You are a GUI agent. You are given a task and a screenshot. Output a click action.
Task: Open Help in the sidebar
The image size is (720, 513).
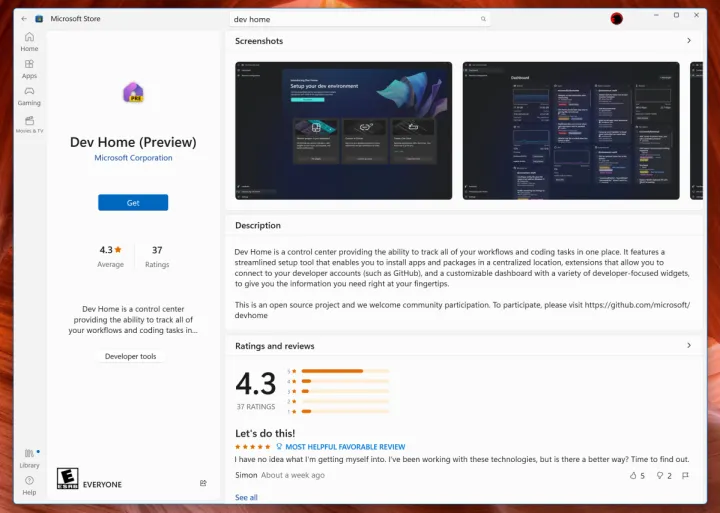[x=29, y=485]
